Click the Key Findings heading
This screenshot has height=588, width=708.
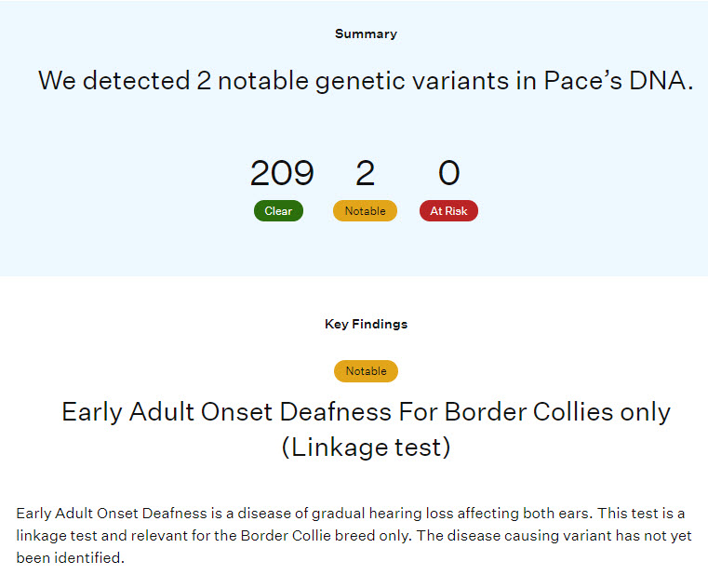(366, 324)
